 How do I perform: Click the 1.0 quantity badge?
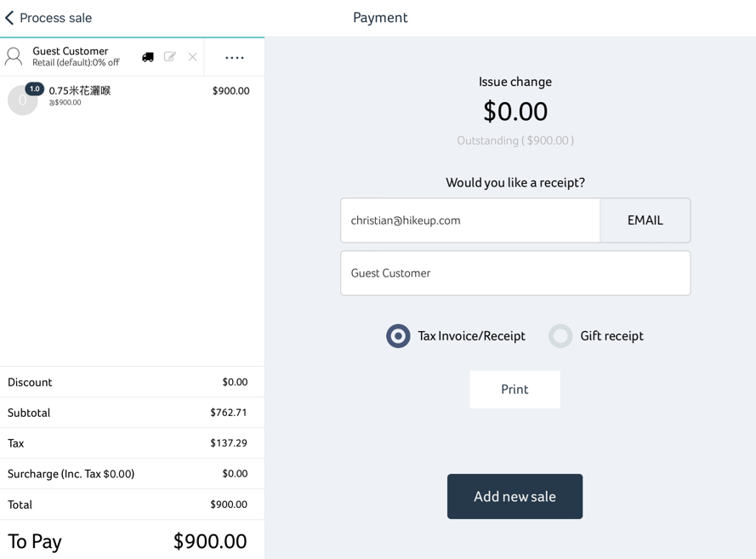tap(34, 88)
